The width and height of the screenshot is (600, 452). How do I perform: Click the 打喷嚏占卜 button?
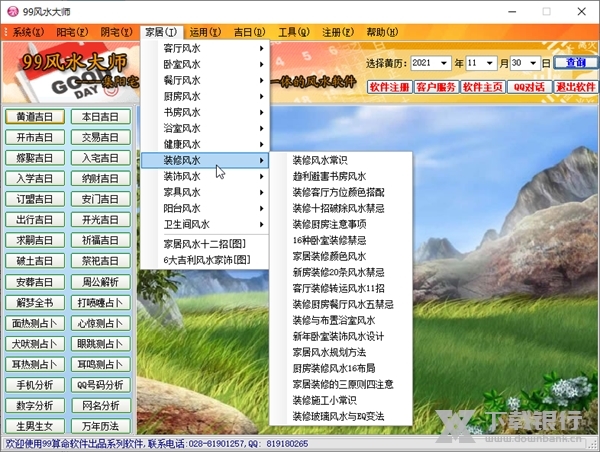tap(101, 303)
